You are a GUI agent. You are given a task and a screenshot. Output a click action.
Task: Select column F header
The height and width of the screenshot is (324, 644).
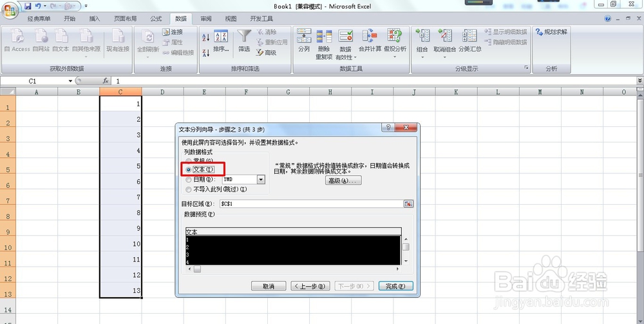[246, 92]
